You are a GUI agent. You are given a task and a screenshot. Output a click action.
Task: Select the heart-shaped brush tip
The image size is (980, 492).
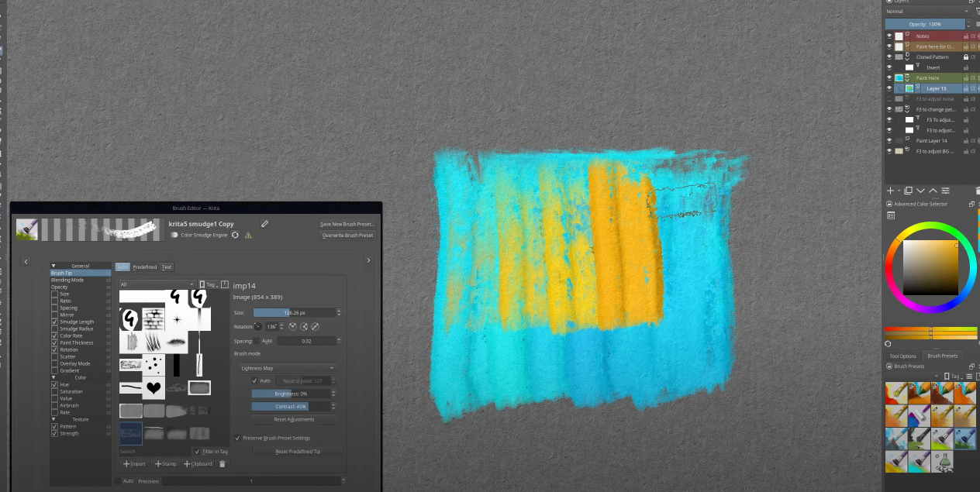click(x=154, y=387)
